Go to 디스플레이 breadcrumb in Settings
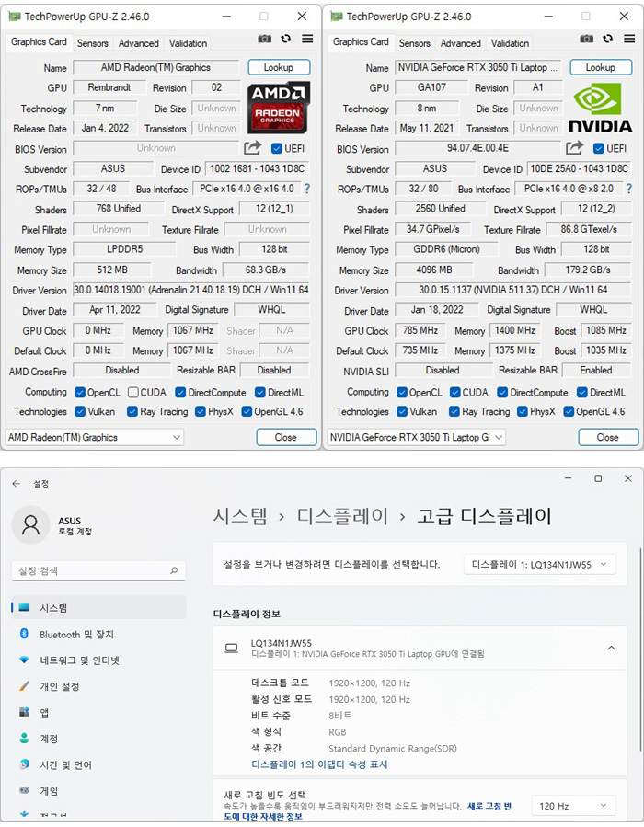 click(342, 516)
